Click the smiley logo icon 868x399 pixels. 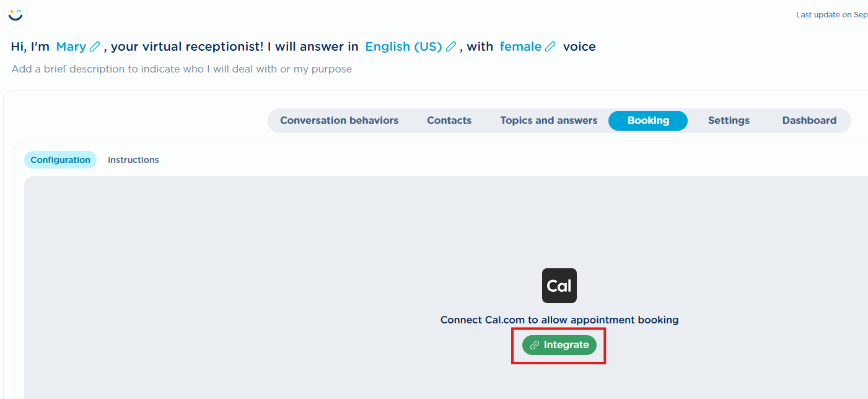pyautogui.click(x=15, y=14)
